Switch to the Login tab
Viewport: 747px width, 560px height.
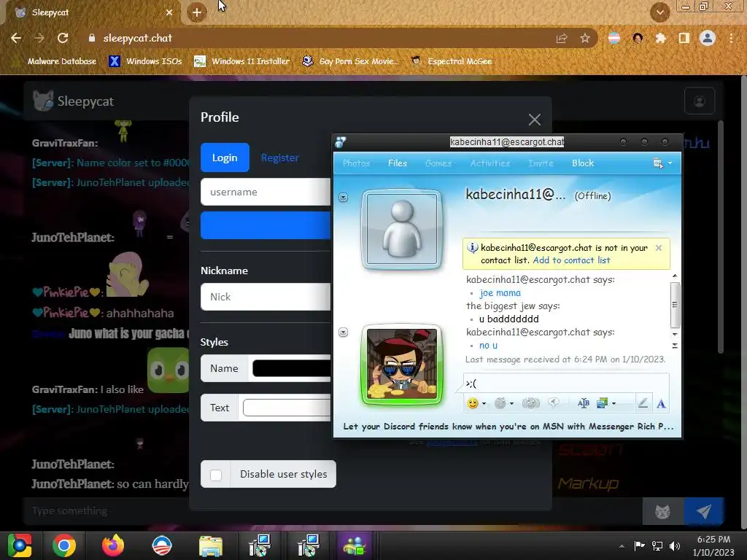tap(225, 157)
